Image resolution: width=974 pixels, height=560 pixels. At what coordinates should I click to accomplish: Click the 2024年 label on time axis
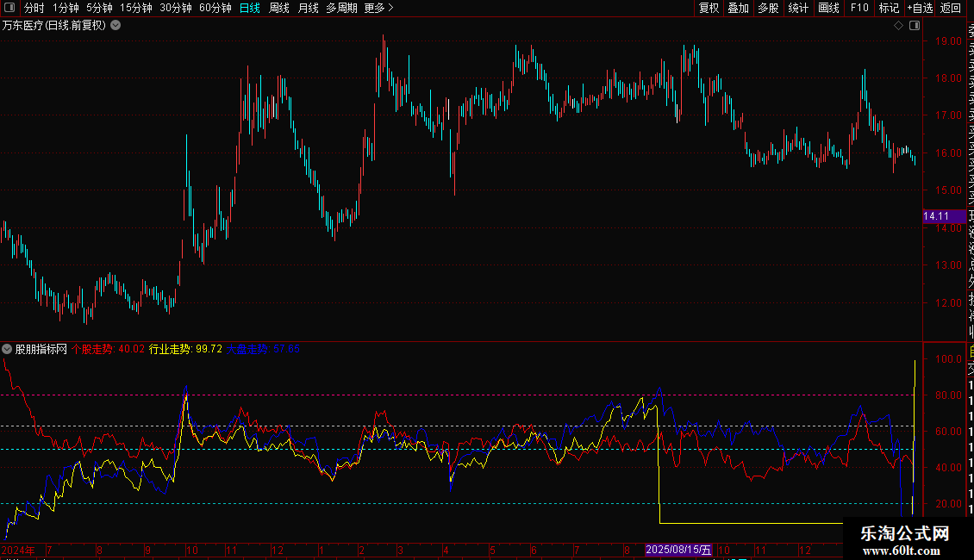click(18, 550)
